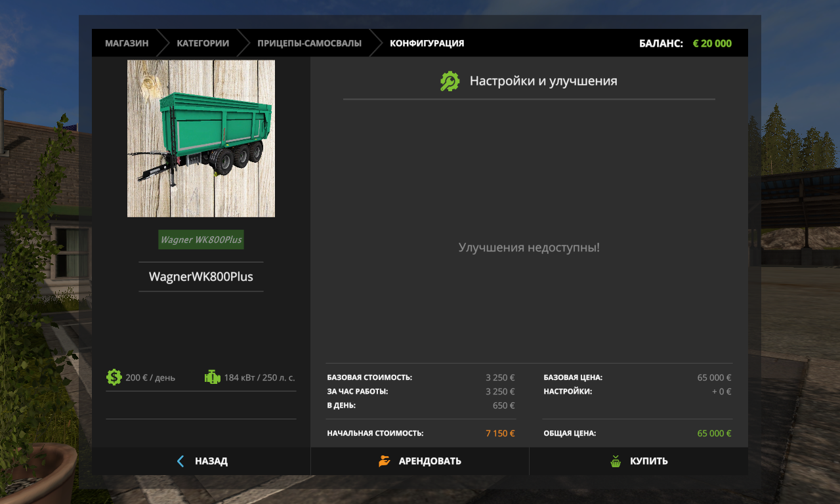The image size is (840, 504).
Task: Click the blue back arrow chevron
Action: 181,461
